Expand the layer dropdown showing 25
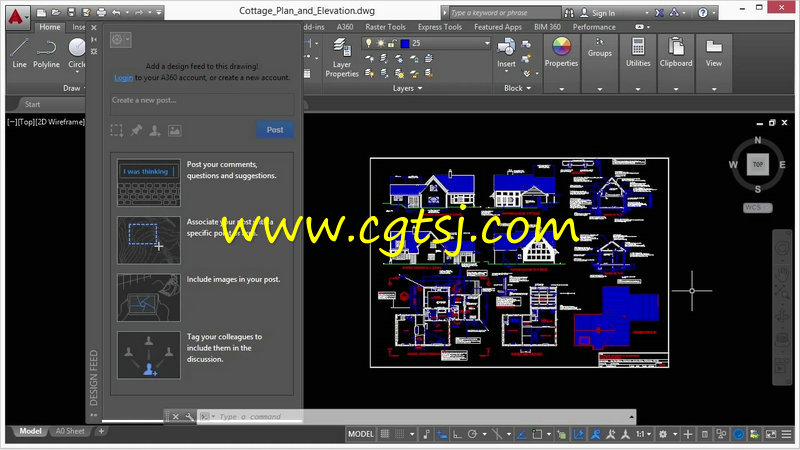800x450 pixels. click(487, 43)
